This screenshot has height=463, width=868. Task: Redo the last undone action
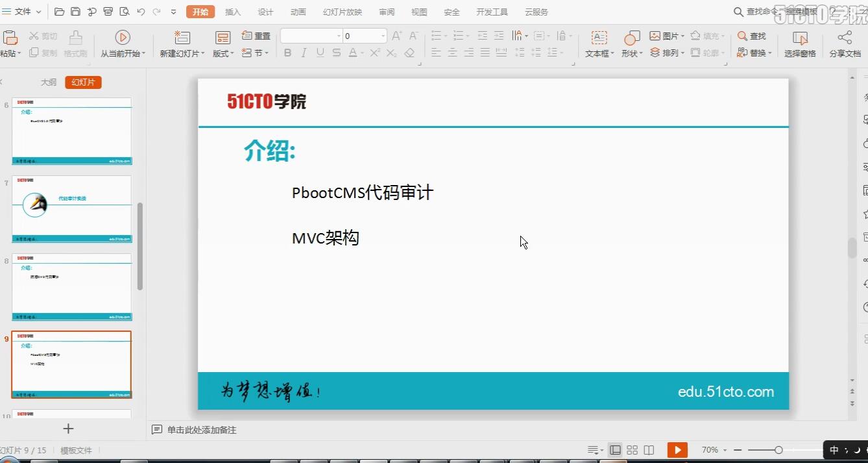click(156, 12)
